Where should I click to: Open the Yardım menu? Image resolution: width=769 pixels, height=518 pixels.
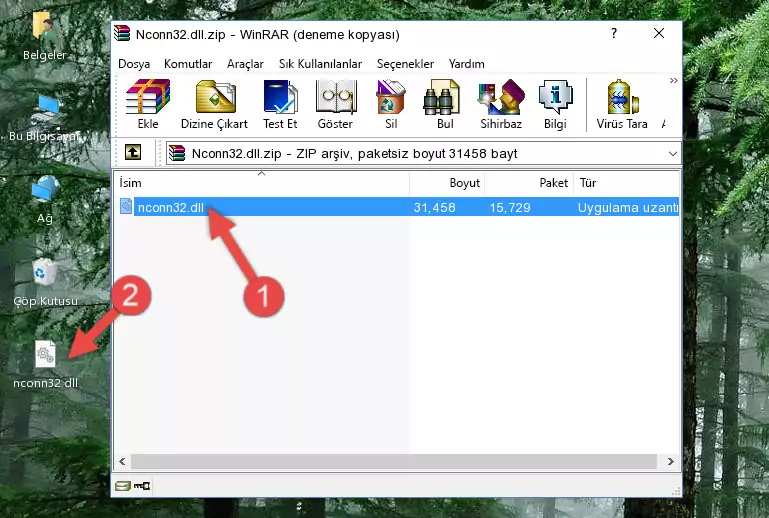(466, 64)
